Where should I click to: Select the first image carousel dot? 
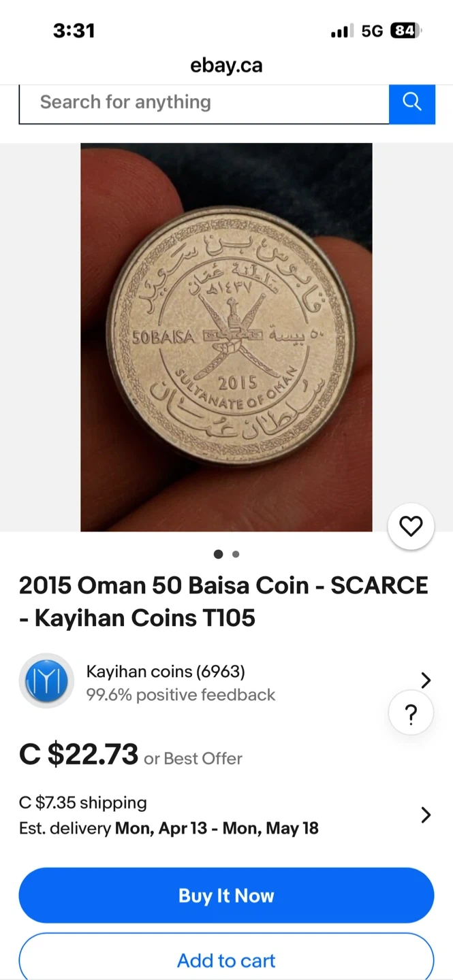[x=218, y=554]
